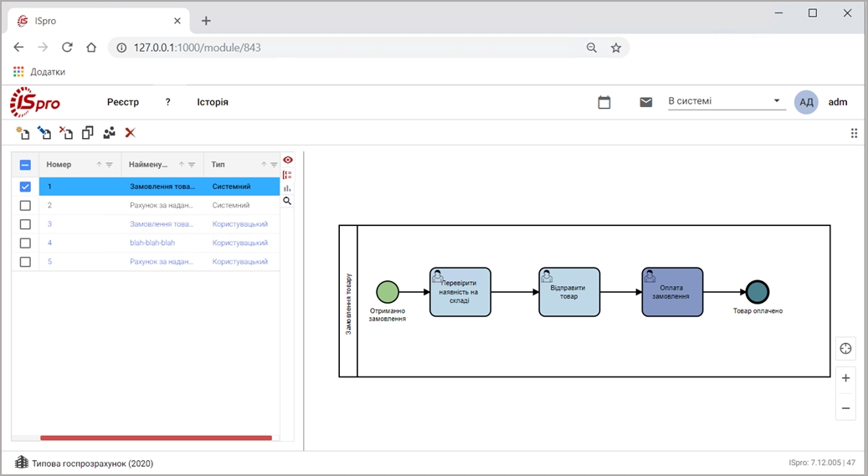Check the checkbox for row 4 blah-blah-blah
The width and height of the screenshot is (868, 476).
(x=25, y=243)
